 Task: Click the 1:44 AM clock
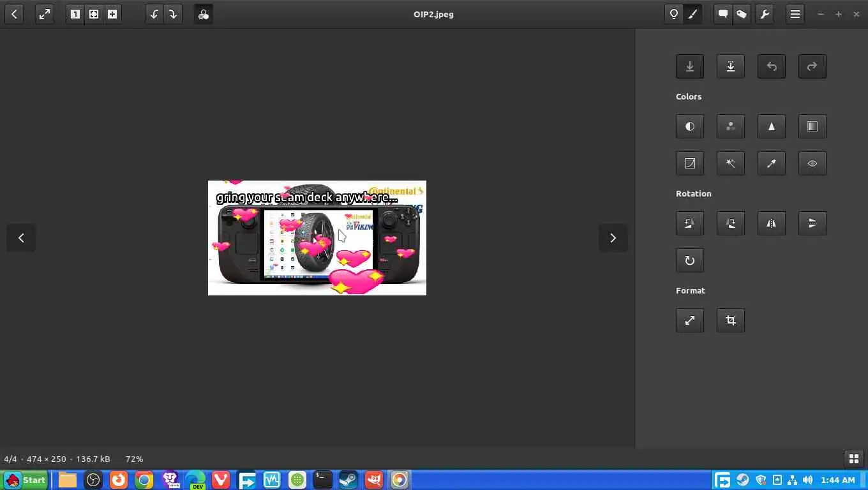838,480
